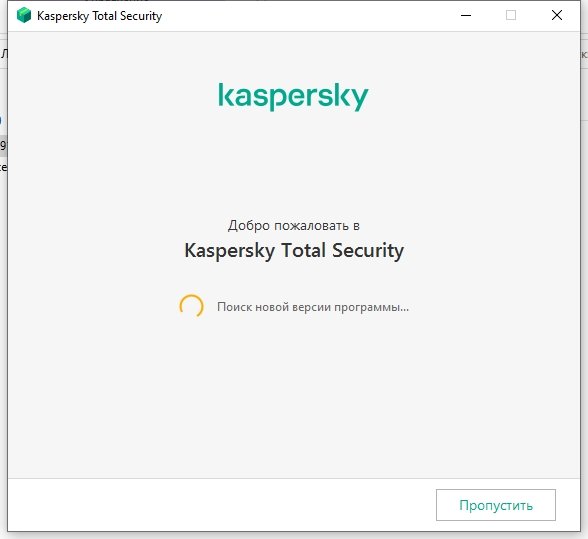The image size is (588, 539).
Task: Click the Kaspersky green cube title bar icon
Action: pos(24,15)
